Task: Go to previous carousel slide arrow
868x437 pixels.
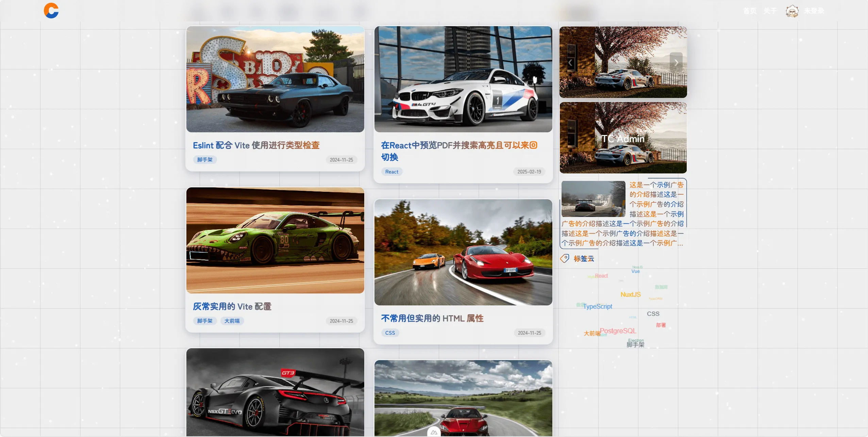Action: point(570,63)
